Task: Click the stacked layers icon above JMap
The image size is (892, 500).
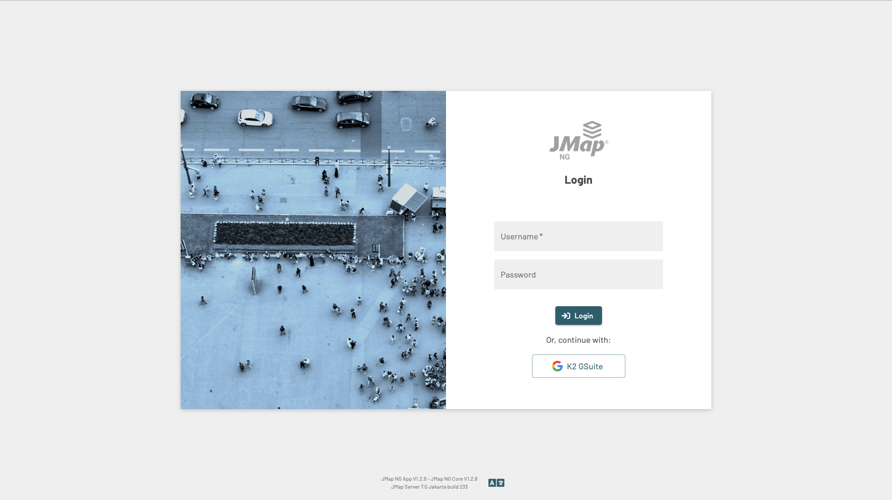Action: pos(592,129)
